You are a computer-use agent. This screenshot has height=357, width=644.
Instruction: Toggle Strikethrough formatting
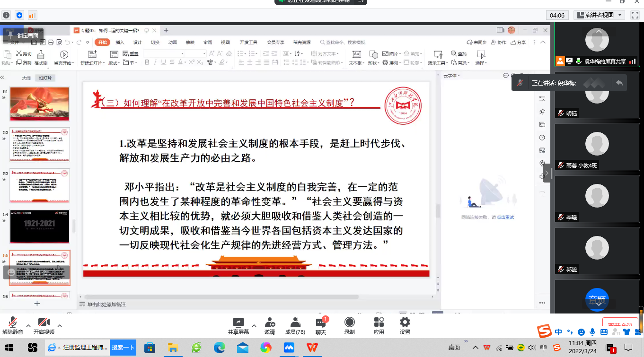click(172, 62)
